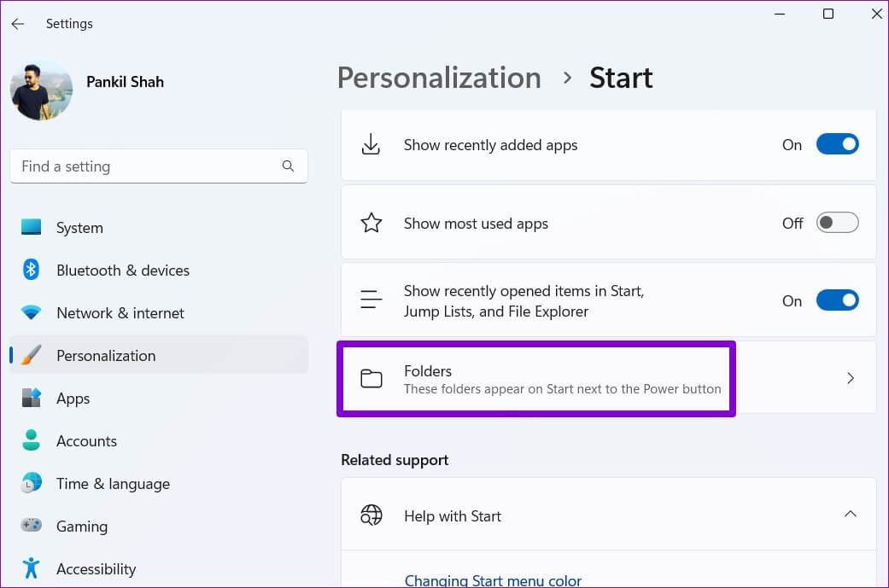Click Pankil Shah profile picture
This screenshot has width=889, height=588.
click(x=41, y=90)
